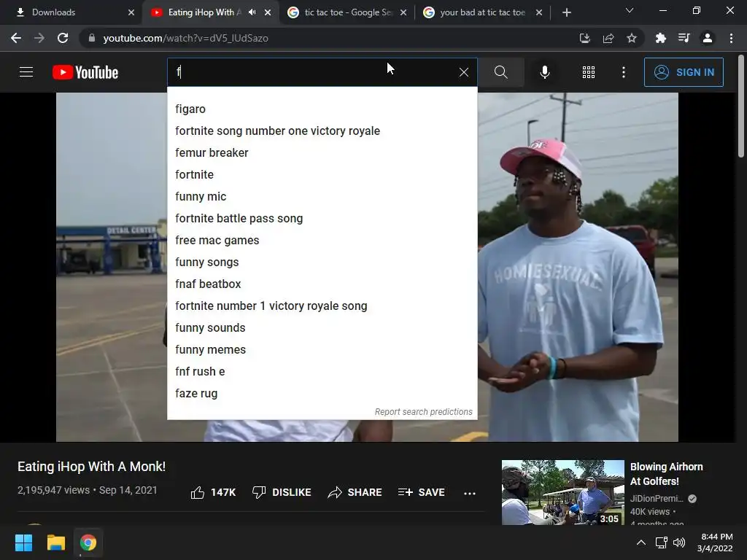This screenshot has width=747, height=560.
Task: Select the free mac games suggestion
Action: [x=322, y=241]
